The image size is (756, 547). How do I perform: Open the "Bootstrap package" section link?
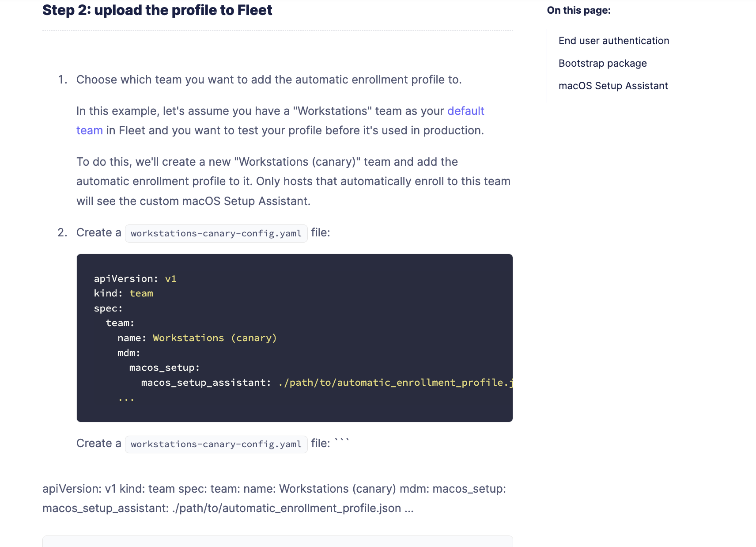tap(602, 63)
